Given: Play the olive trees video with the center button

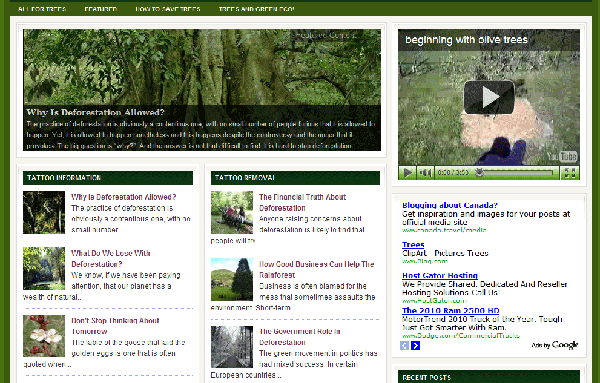Looking at the screenshot, I should coord(489,97).
